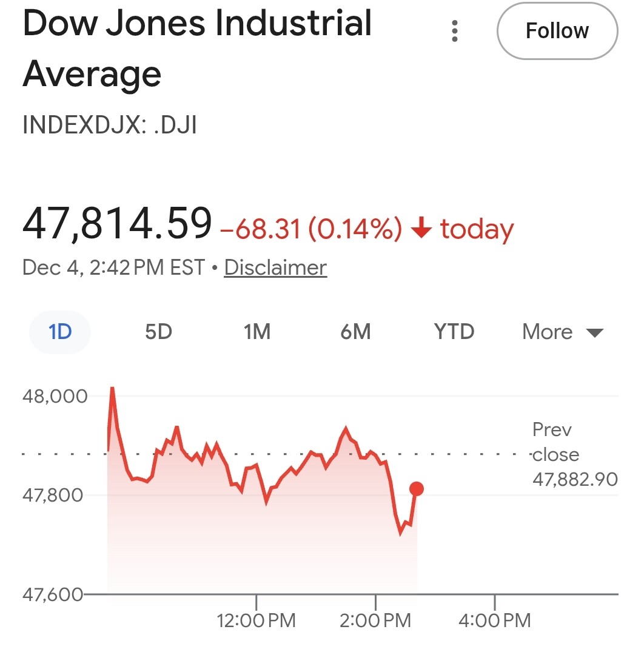This screenshot has width=644, height=655.
Task: Open the Disclaimer link
Action: pos(275,267)
